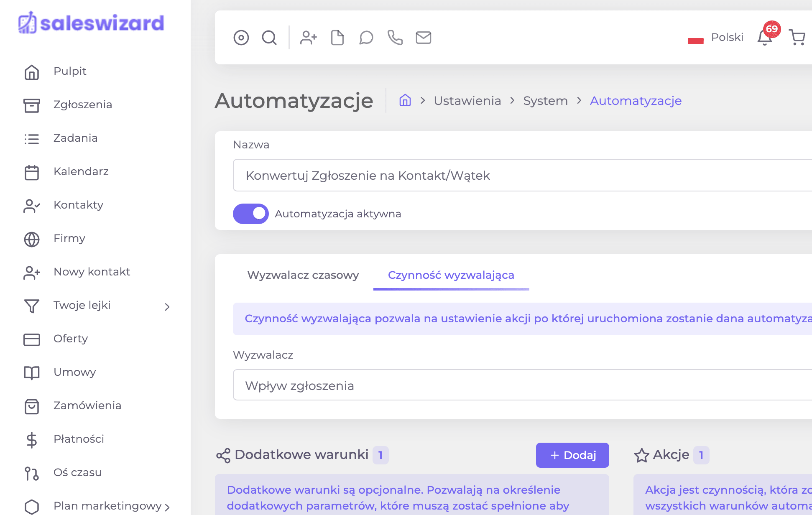Click the Dodaj button for Dodatkowe warunki
The height and width of the screenshot is (515, 812).
click(572, 455)
